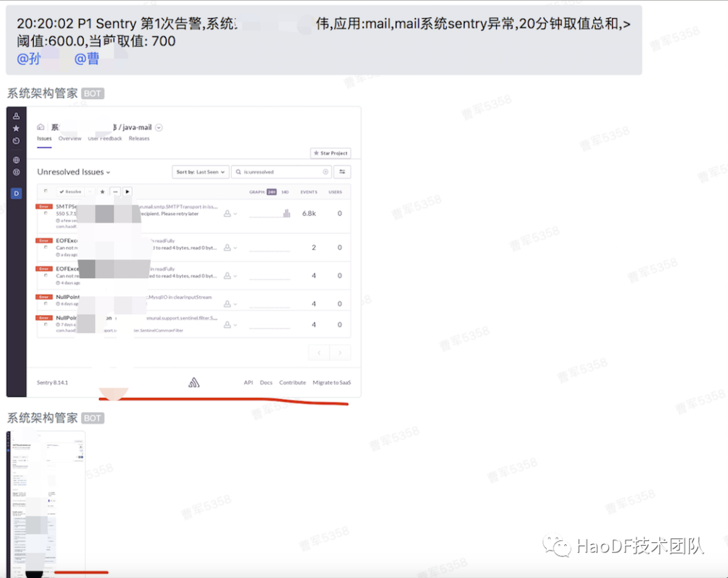728x578 pixels.
Task: Click the USERS column header
Action: tap(335, 192)
